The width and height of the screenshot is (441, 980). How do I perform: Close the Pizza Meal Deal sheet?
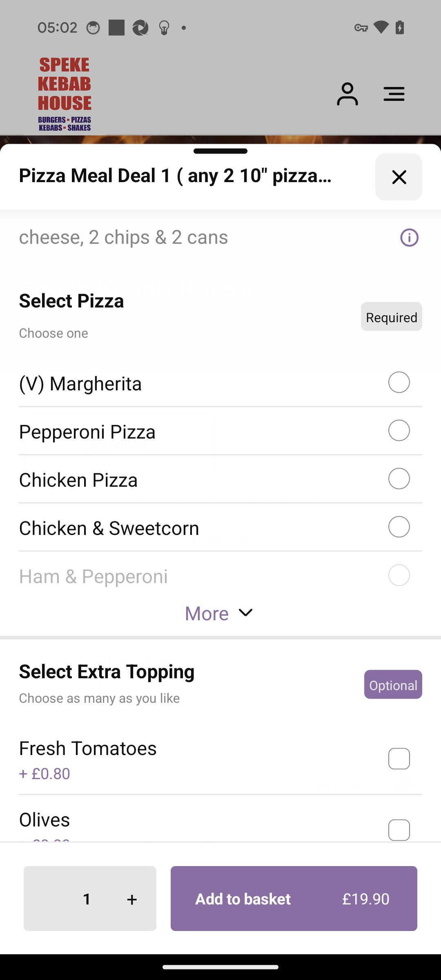point(399,177)
